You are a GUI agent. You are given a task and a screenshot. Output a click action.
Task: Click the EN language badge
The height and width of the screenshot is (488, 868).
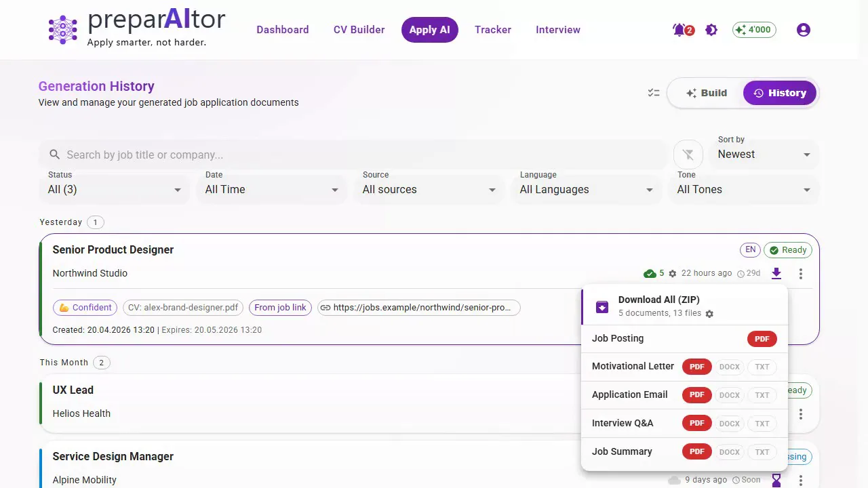click(751, 250)
